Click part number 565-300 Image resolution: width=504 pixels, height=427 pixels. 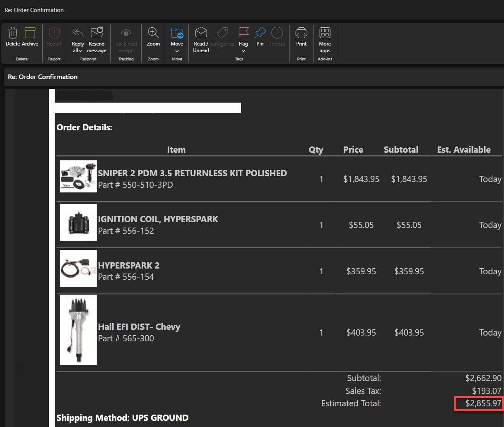coord(138,338)
